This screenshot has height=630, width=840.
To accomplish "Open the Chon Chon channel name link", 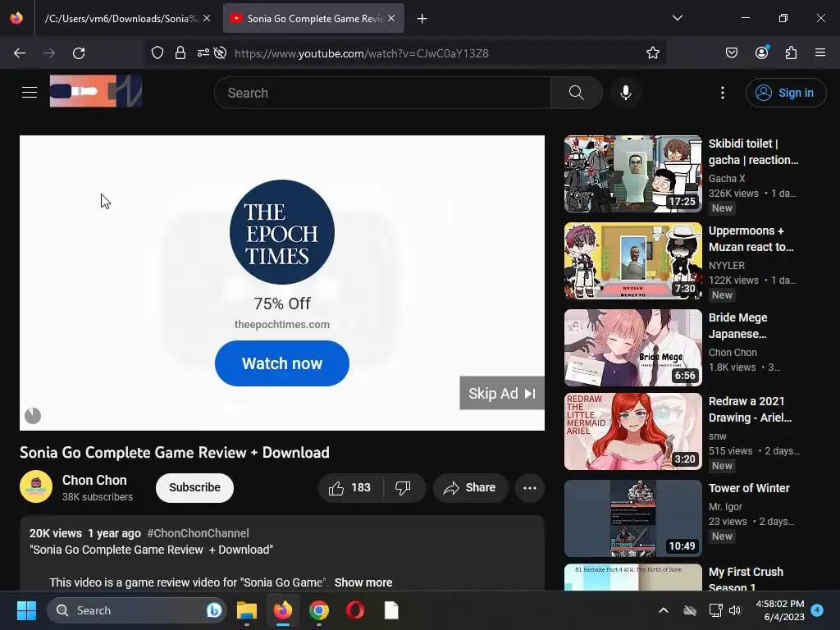I will click(x=94, y=480).
